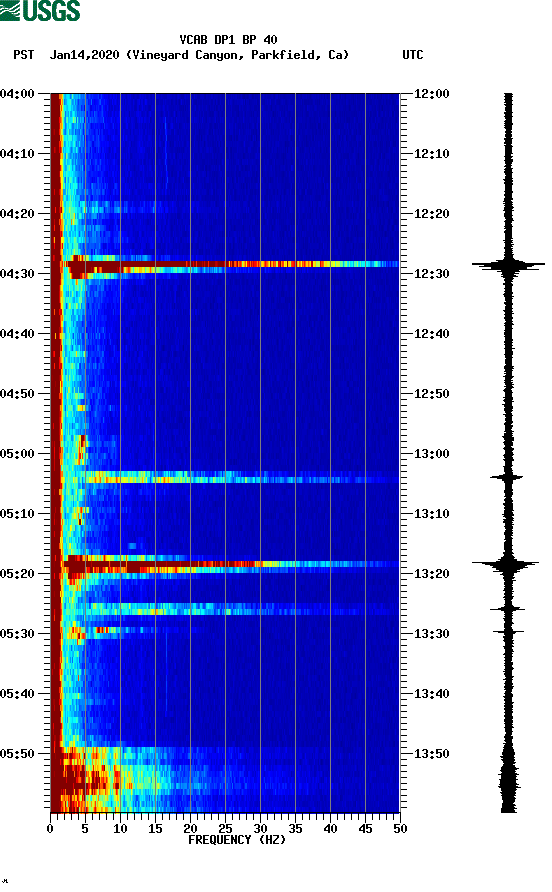Click the strong 12:28 event band in spectrogram
The image size is (552, 892).
pos(230,266)
